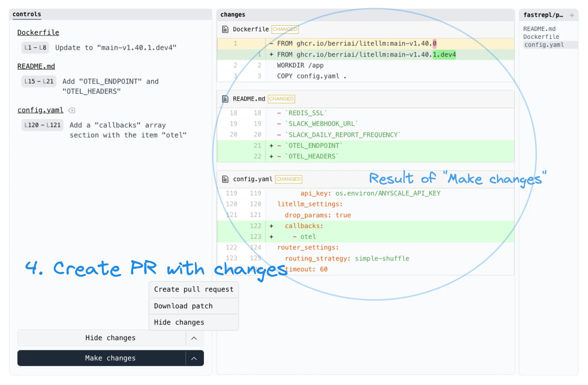Open the Make changes chevron dropdown

(x=194, y=358)
